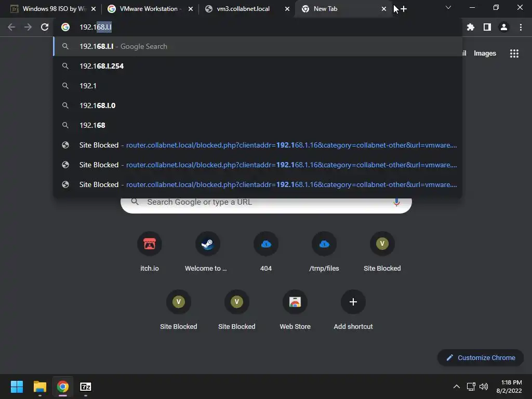The width and height of the screenshot is (532, 399).
Task: Click Chrome icon in taskbar
Action: coord(63,387)
